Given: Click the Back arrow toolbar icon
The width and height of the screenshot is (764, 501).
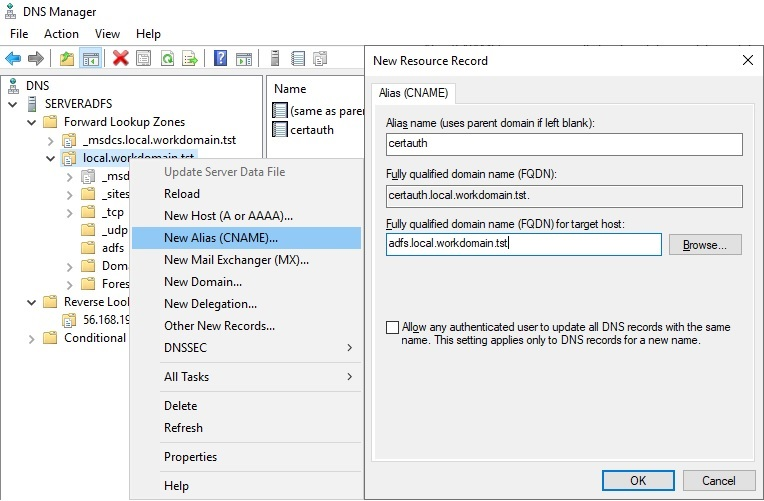Looking at the screenshot, I should click(14, 58).
